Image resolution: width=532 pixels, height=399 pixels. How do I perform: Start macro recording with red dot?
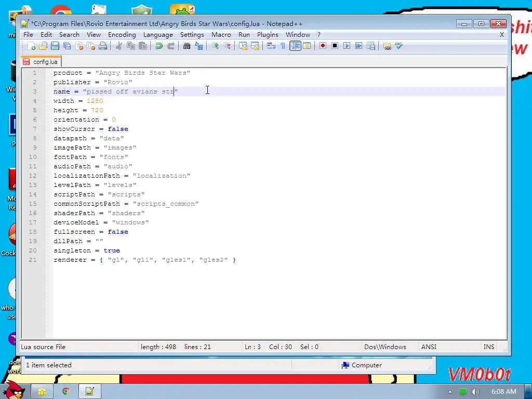pyautogui.click(x=323, y=46)
